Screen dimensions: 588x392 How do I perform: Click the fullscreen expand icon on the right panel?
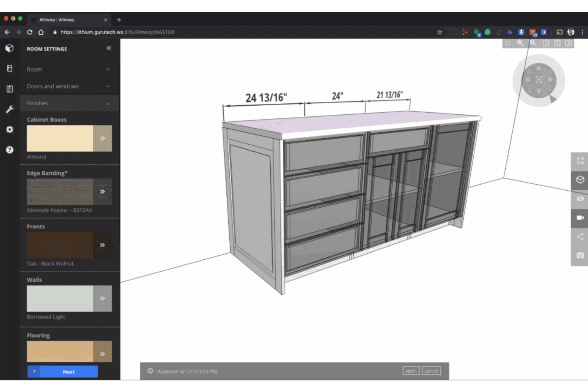(580, 161)
